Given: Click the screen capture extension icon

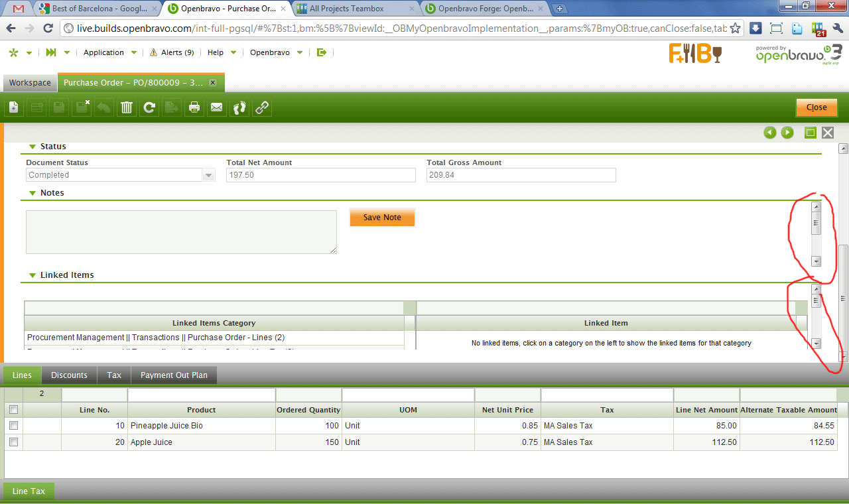Looking at the screenshot, I should click(776, 29).
